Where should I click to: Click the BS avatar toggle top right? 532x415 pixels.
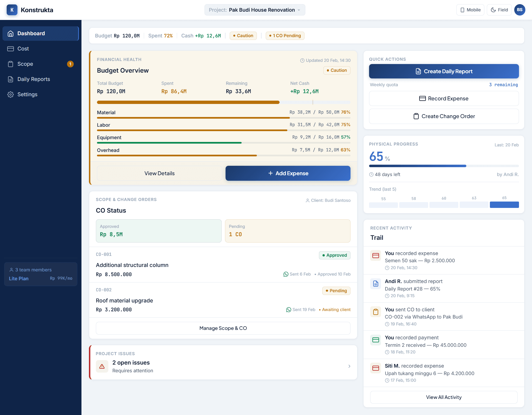pyautogui.click(x=520, y=10)
